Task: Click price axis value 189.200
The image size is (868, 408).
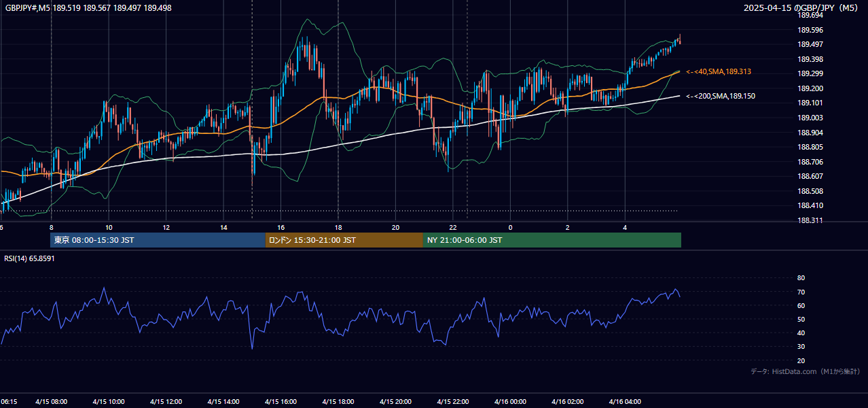Action: (x=810, y=88)
